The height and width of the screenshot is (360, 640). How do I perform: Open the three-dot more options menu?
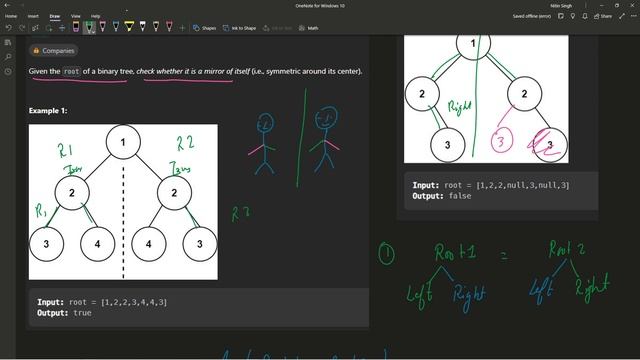[633, 16]
